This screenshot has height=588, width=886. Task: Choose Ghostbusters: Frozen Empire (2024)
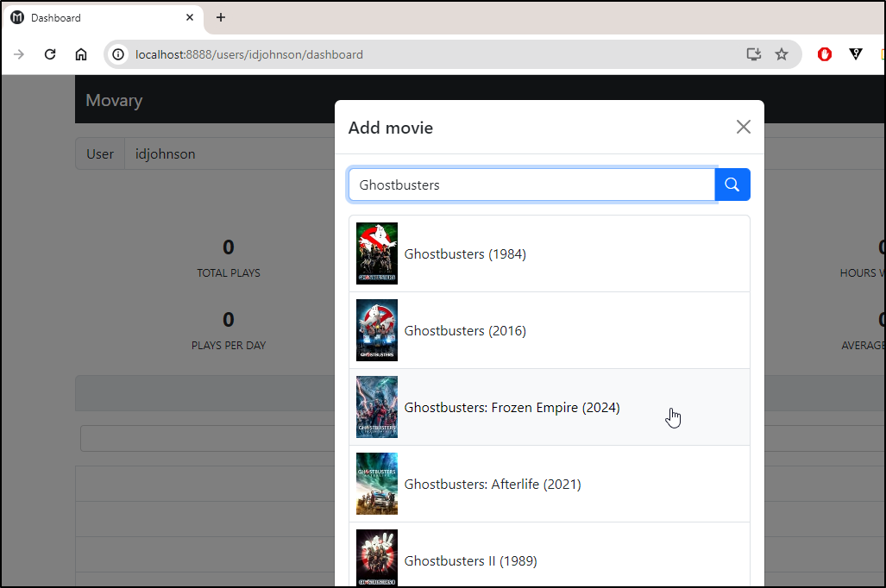click(550, 407)
